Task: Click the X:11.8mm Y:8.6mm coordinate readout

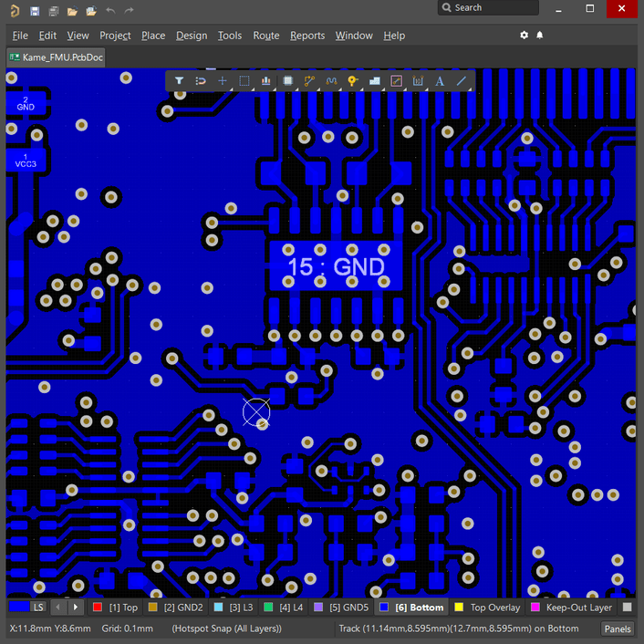Action: tap(50, 628)
